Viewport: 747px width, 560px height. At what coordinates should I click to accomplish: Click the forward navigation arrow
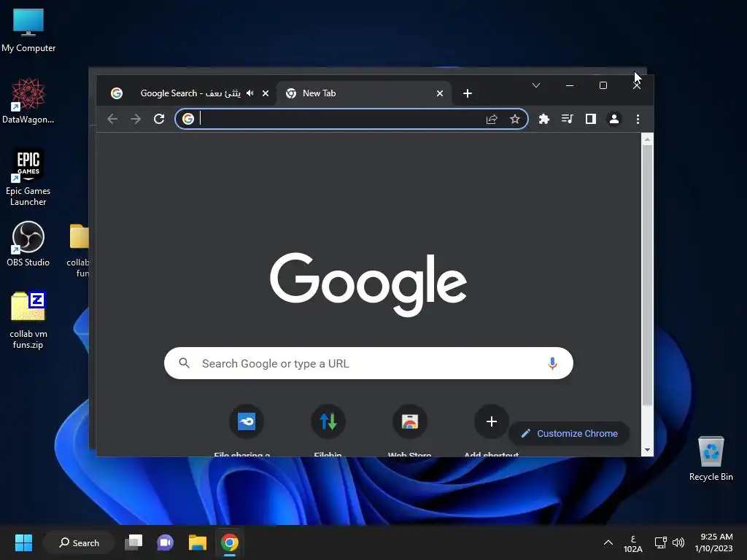[136, 119]
